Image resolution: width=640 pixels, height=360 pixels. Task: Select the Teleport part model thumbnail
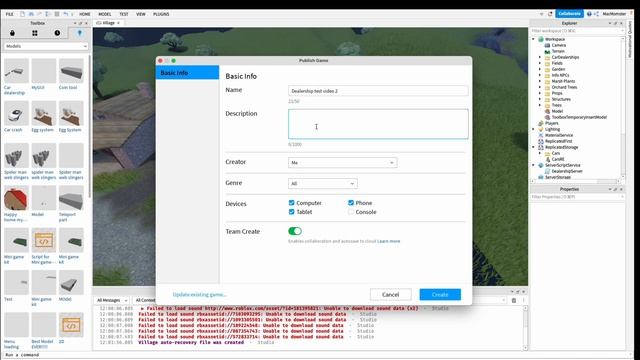pos(71,198)
